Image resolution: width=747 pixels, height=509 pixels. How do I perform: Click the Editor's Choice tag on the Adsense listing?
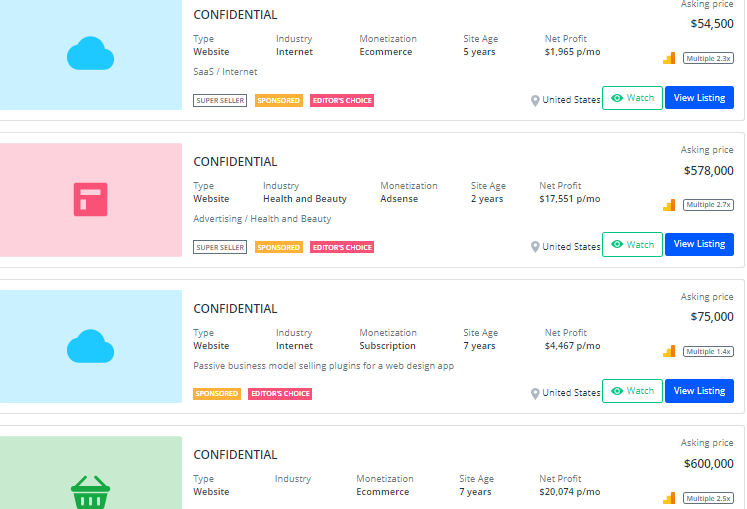[x=342, y=247]
